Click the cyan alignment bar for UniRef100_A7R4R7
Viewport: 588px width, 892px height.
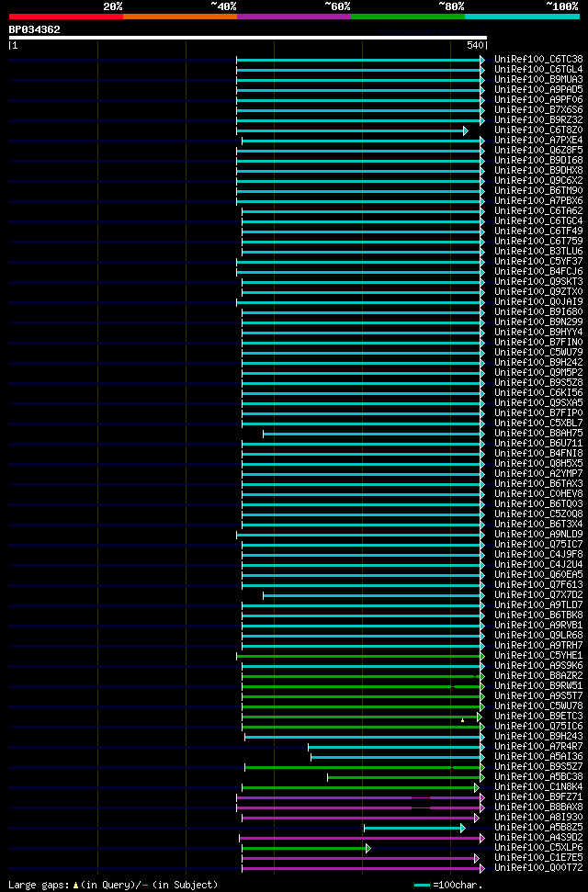tap(396, 748)
